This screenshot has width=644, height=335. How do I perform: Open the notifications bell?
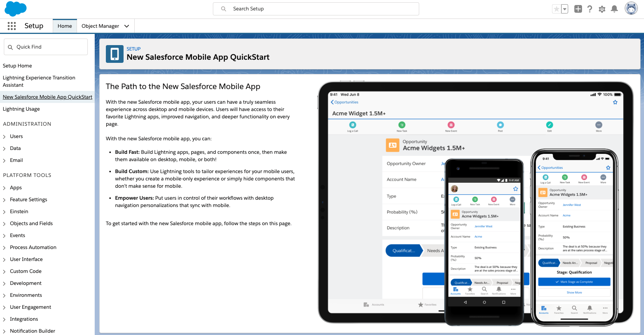pyautogui.click(x=614, y=9)
